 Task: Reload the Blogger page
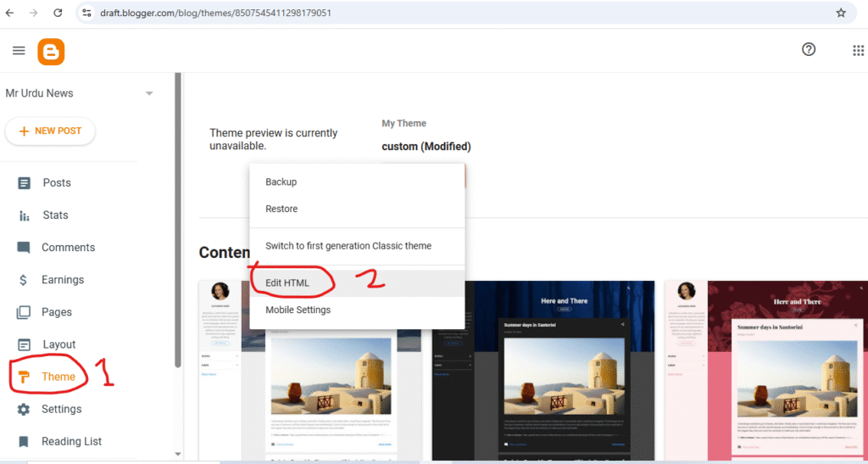click(58, 13)
